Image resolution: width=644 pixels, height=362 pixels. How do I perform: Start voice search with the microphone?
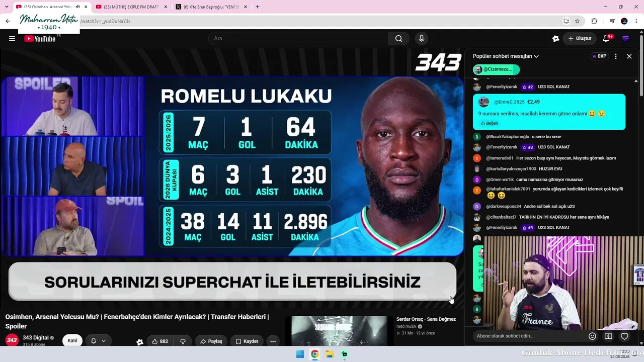click(x=422, y=39)
